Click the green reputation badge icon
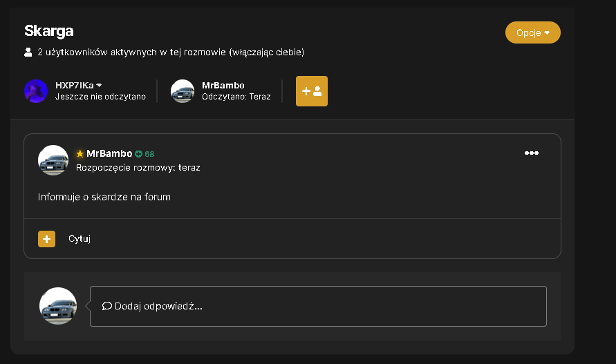Image resolution: width=616 pixels, height=364 pixels. 139,154
